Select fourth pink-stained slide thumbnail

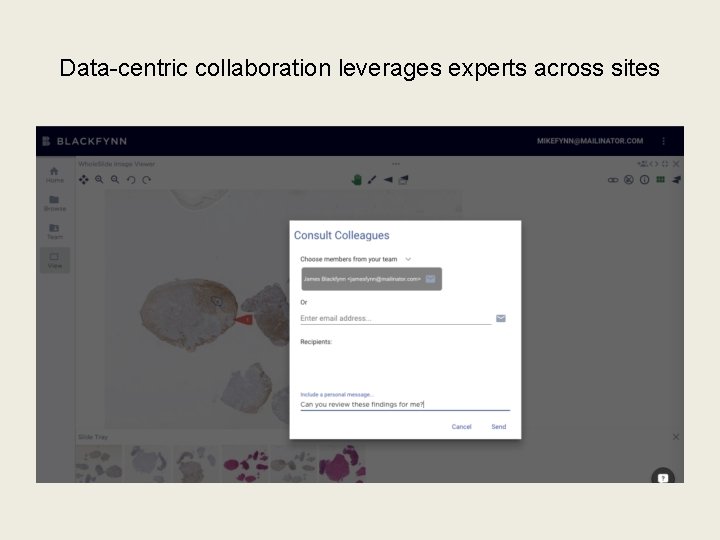pos(245,464)
